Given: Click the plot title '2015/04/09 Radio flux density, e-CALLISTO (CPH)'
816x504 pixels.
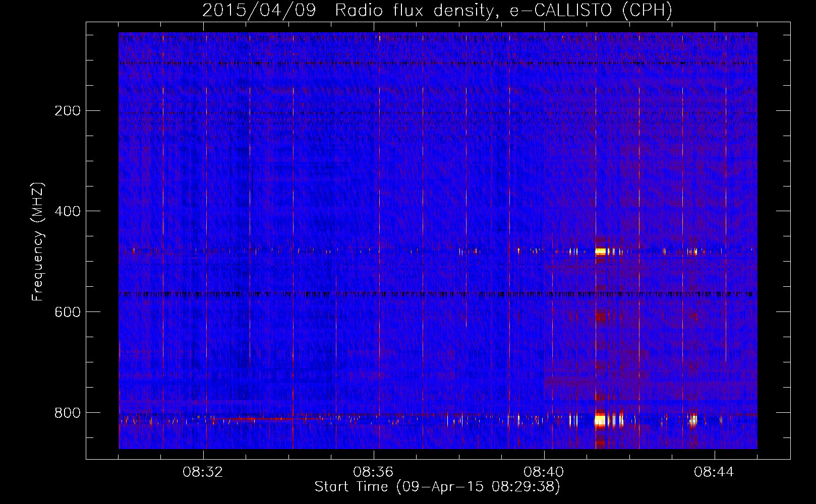Looking at the screenshot, I should [x=437, y=10].
